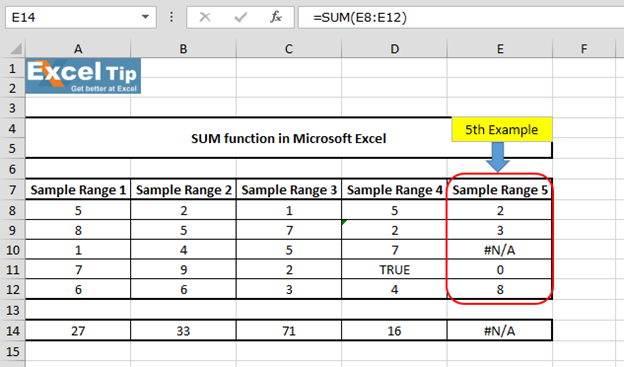Select cell E9 containing 3
624x367 pixels.
pyautogui.click(x=500, y=230)
